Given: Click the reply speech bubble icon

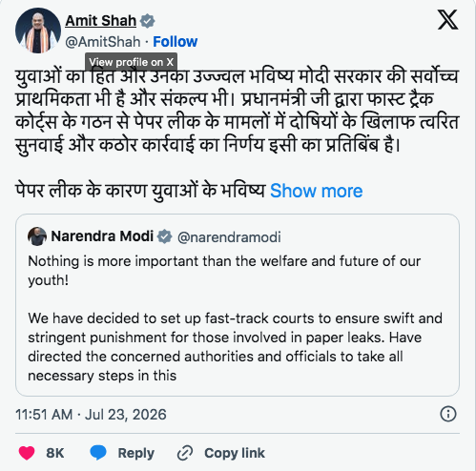Looking at the screenshot, I should (98, 453).
